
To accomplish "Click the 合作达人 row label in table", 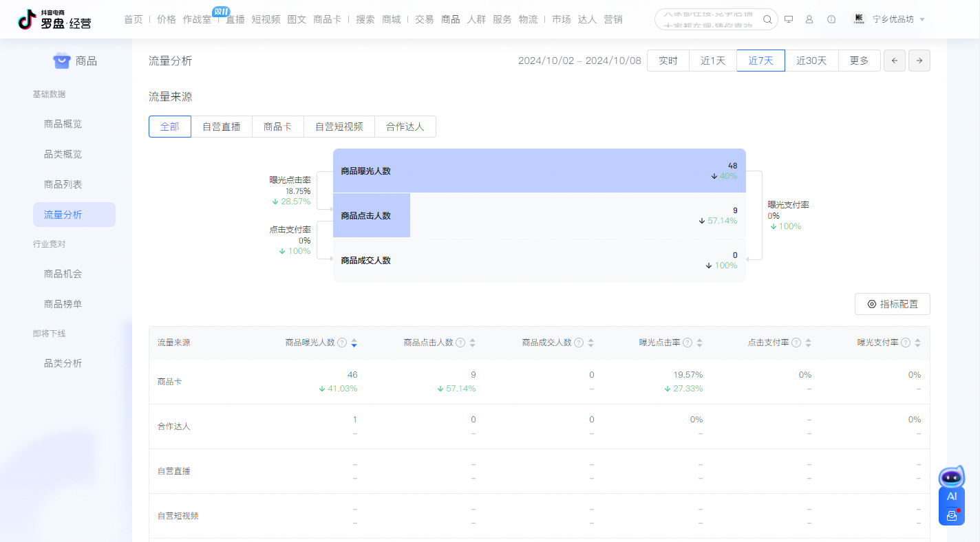I will coord(174,426).
